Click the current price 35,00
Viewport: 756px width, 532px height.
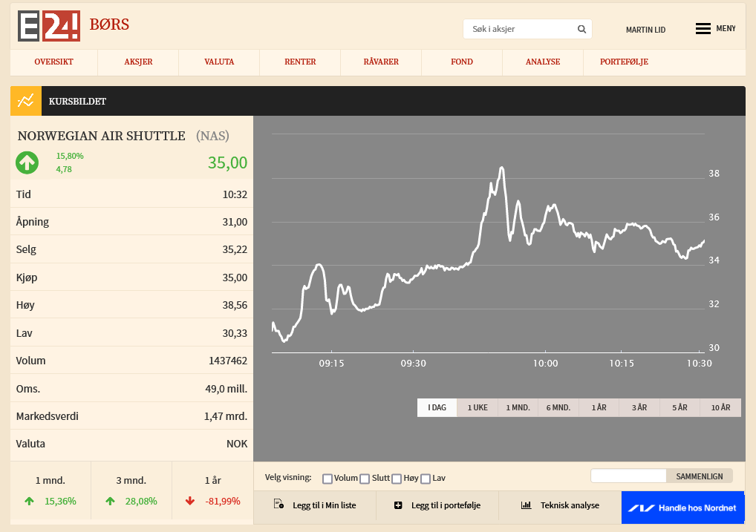(x=227, y=163)
